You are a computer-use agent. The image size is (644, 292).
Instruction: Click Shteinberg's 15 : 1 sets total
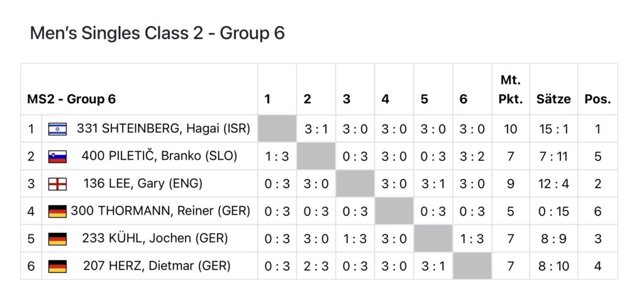coord(553,129)
